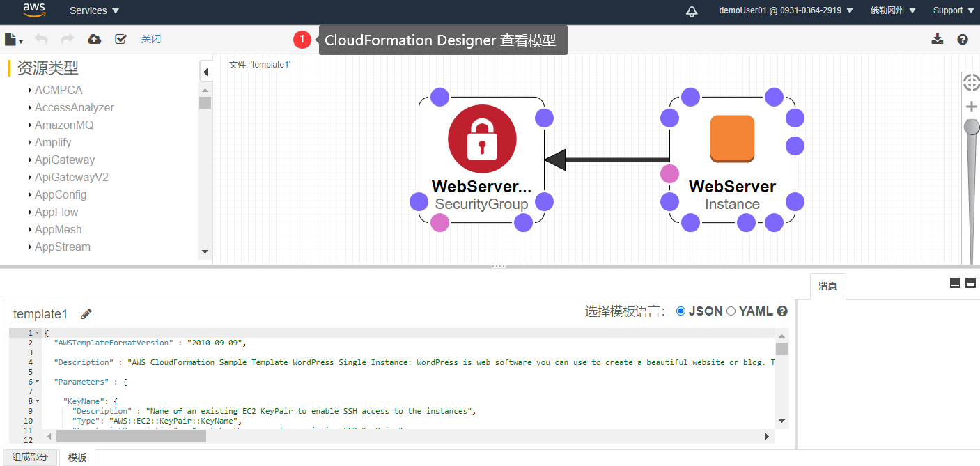Image resolution: width=980 pixels, height=466 pixels.
Task: Open the AWS home logo
Action: pyautogui.click(x=34, y=10)
